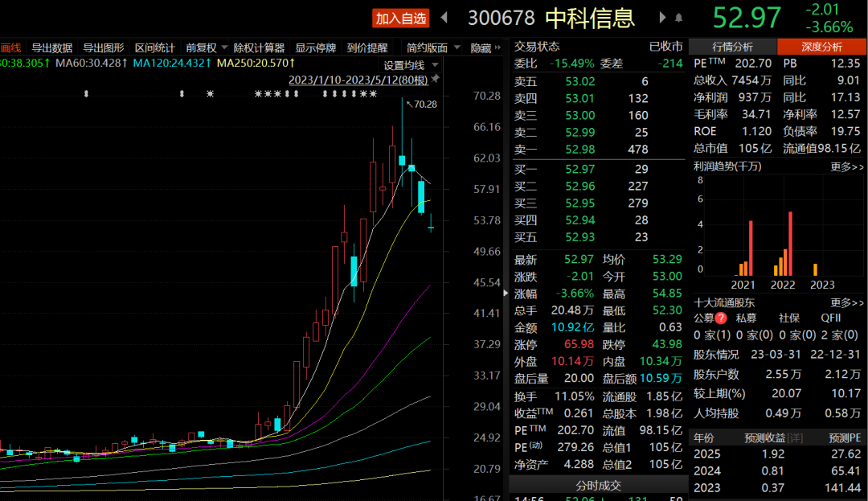This screenshot has height=501, width=868.
Task: Click the leftmost event marker above the chart
Action: [86, 94]
